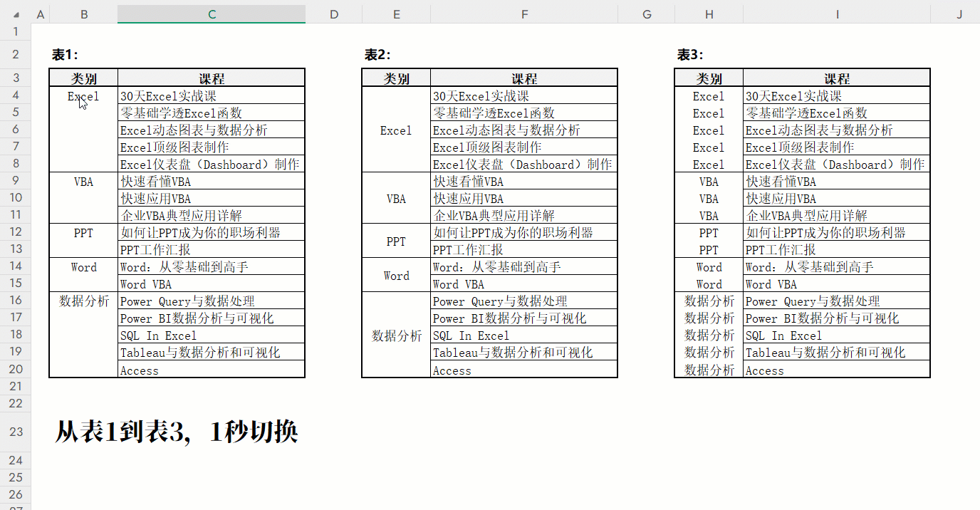Click 'Excel仪表盘（Dashboard）制作' in 表2
The width and height of the screenshot is (980, 510).
(x=524, y=164)
